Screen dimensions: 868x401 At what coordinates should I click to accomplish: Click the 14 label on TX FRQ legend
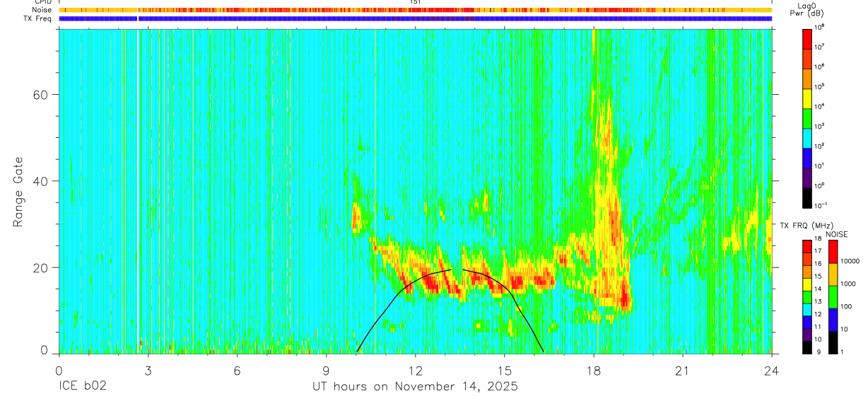[x=819, y=289]
